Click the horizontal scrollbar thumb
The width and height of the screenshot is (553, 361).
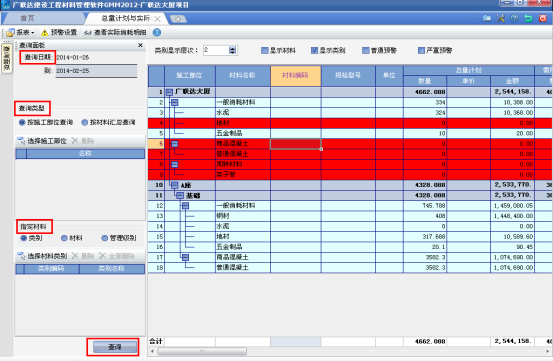202,351
